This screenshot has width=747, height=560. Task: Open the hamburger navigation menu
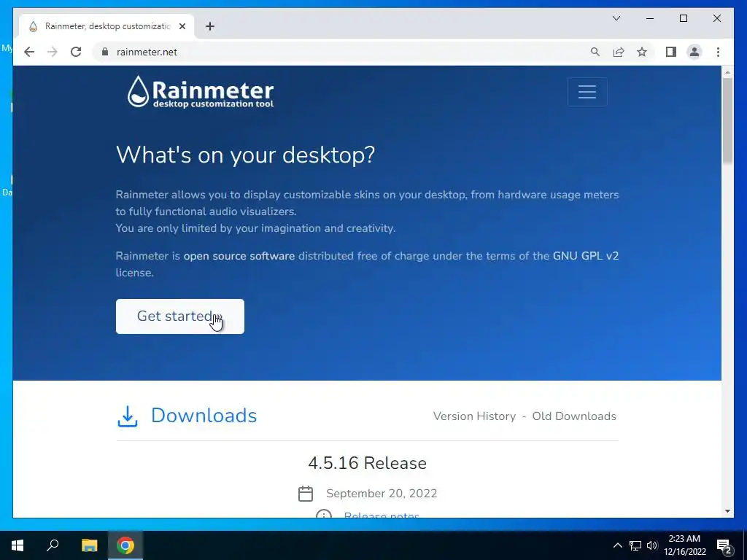point(587,91)
